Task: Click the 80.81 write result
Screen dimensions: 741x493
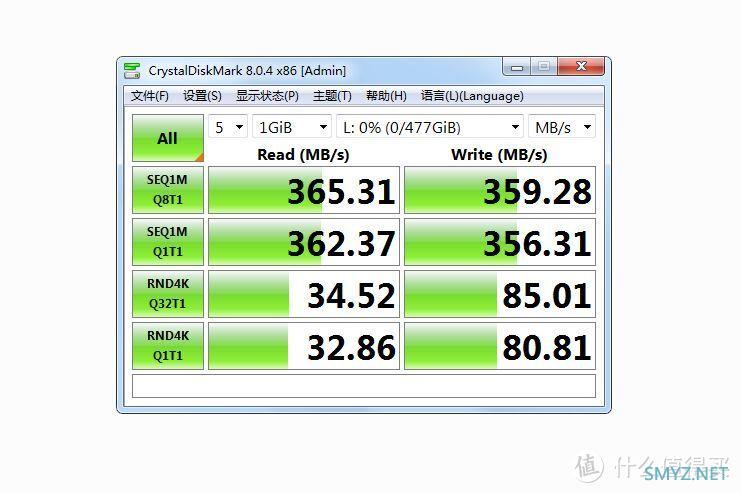Action: tap(500, 346)
